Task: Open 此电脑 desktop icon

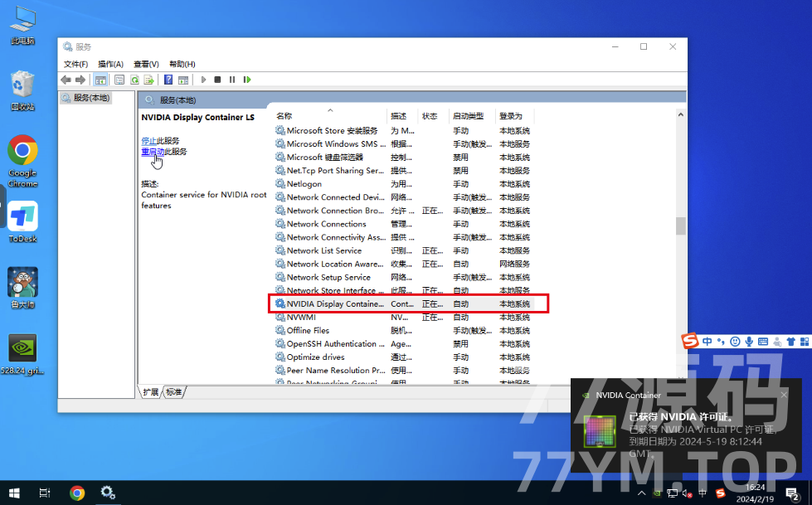Action: [x=22, y=25]
